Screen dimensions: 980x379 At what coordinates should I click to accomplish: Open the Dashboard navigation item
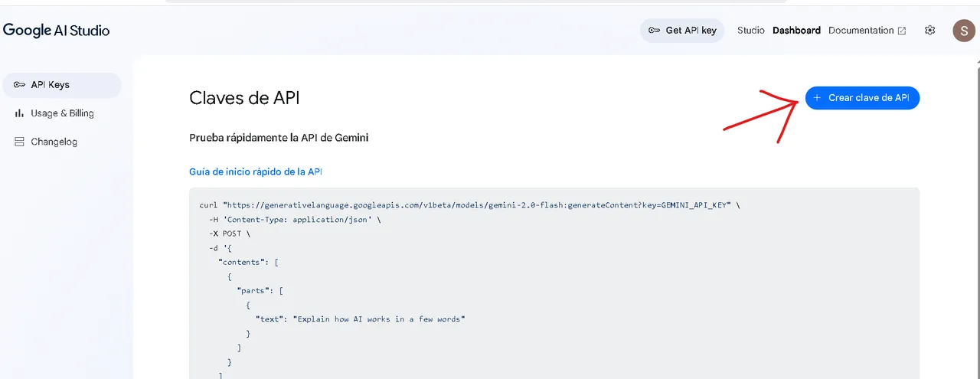click(x=796, y=31)
